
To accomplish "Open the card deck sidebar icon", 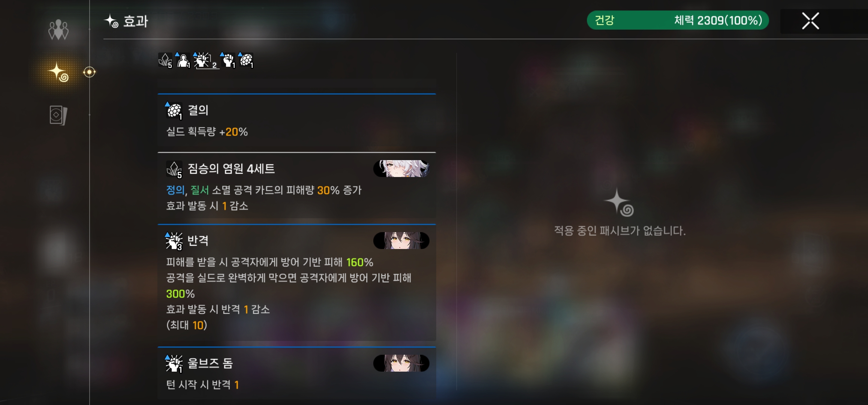I will point(58,115).
